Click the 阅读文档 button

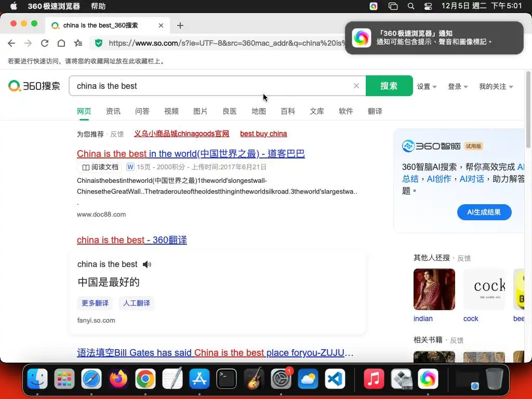(100, 167)
